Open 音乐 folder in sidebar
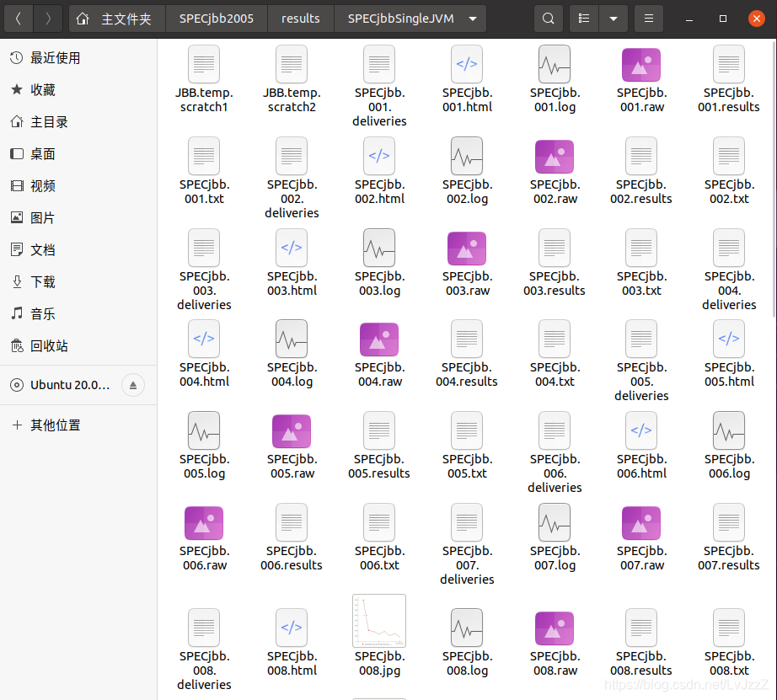777x700 pixels. [78, 313]
